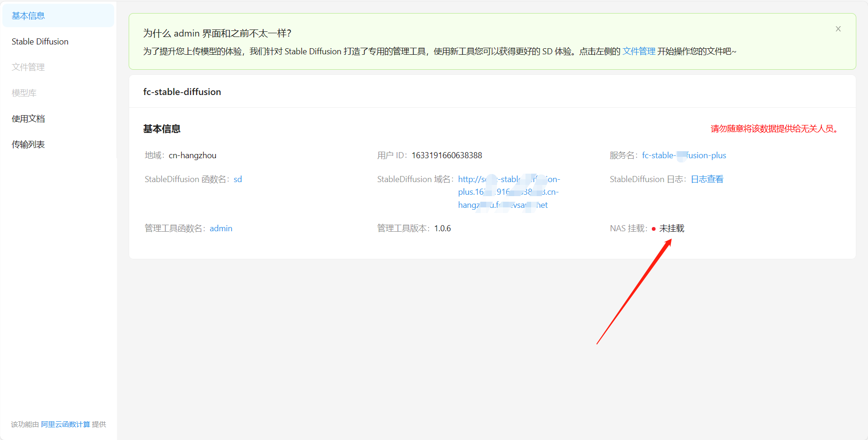The image size is (868, 440).
Task: Click the 基本信息 section heading
Action: [x=162, y=129]
